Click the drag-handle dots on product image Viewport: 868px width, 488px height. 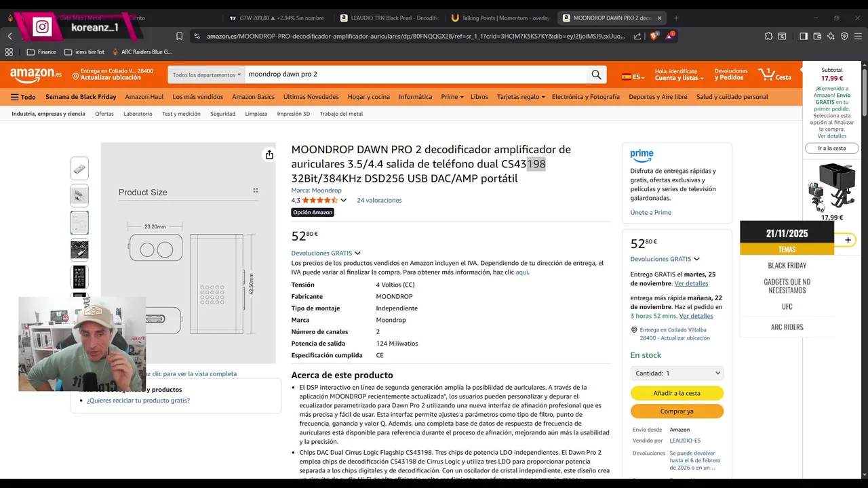pos(256,190)
